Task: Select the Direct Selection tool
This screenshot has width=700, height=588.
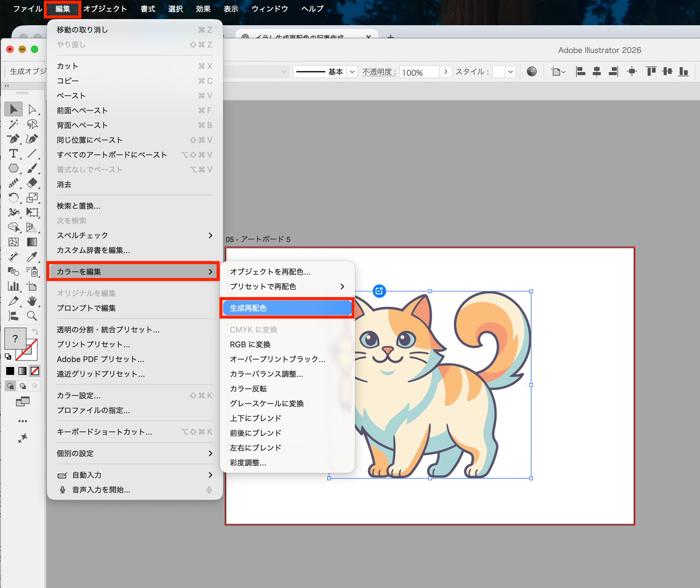Action: tap(32, 109)
